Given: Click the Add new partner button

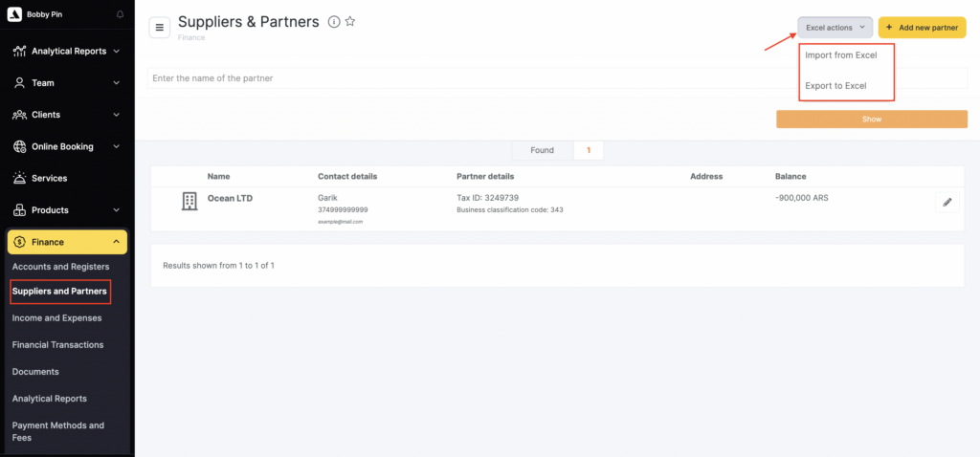Looking at the screenshot, I should point(922,28).
